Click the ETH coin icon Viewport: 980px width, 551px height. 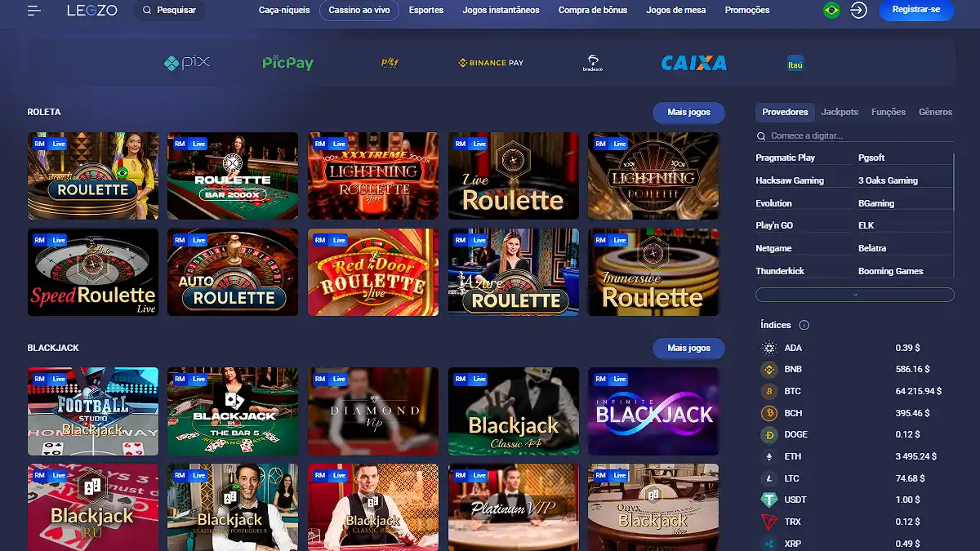(768, 456)
